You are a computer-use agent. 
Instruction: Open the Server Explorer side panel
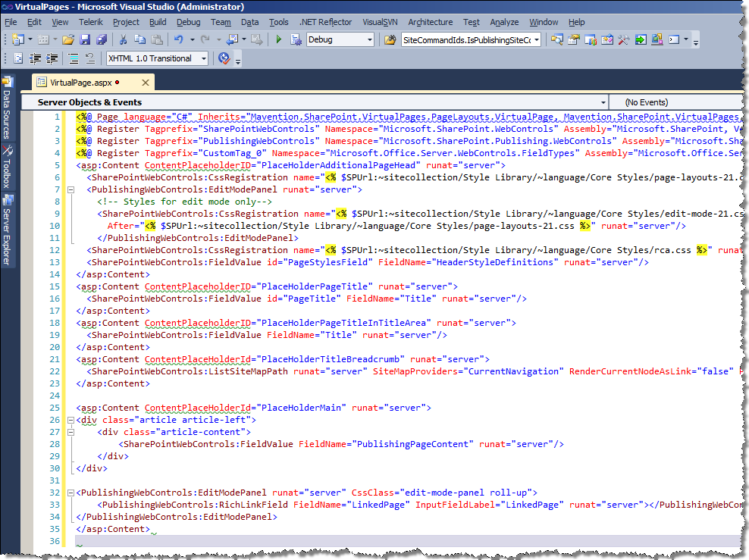(x=7, y=230)
